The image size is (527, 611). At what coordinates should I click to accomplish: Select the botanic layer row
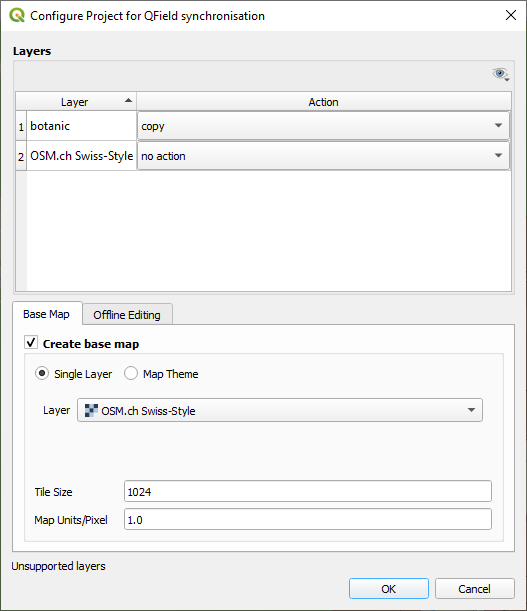81,126
